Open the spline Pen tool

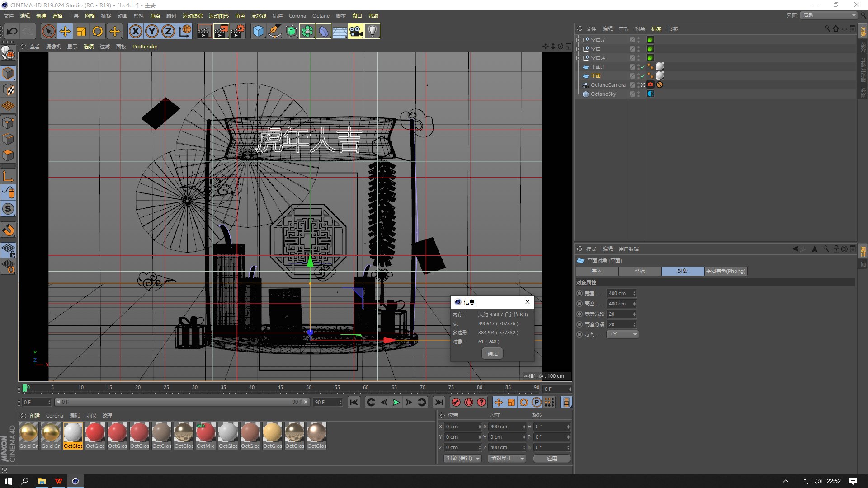tap(274, 31)
